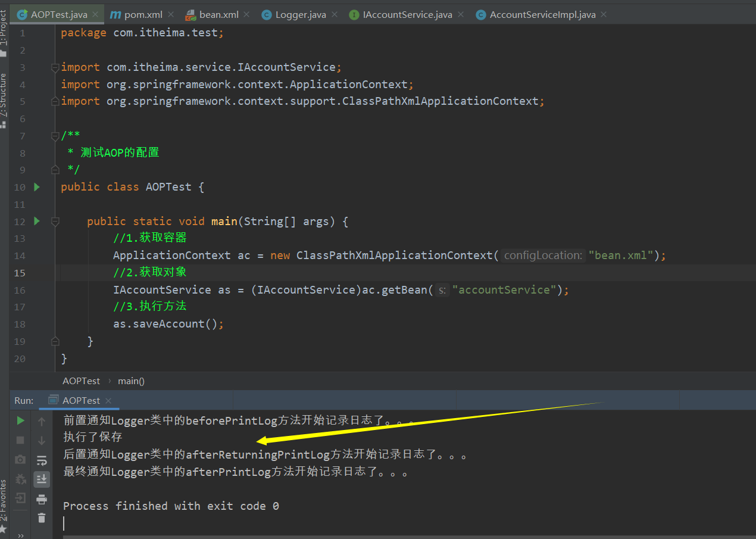Show more Run toolbar actions chevrons

point(20,535)
